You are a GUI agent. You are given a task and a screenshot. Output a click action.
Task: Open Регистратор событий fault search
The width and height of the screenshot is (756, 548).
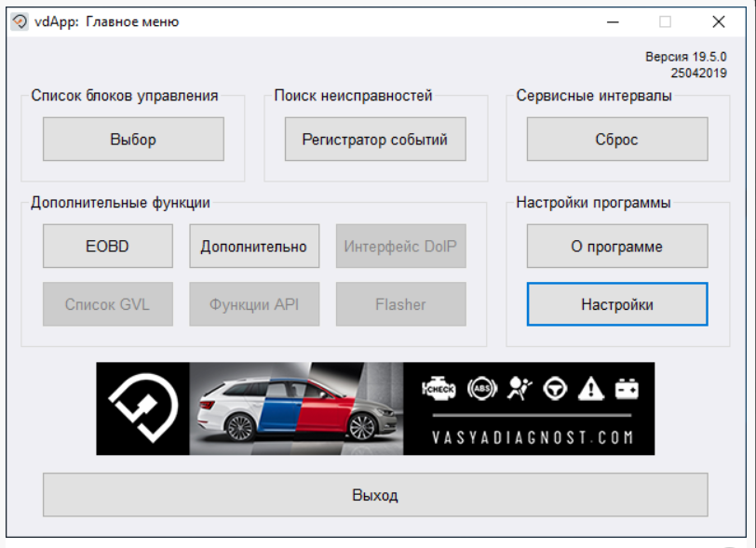click(x=375, y=139)
